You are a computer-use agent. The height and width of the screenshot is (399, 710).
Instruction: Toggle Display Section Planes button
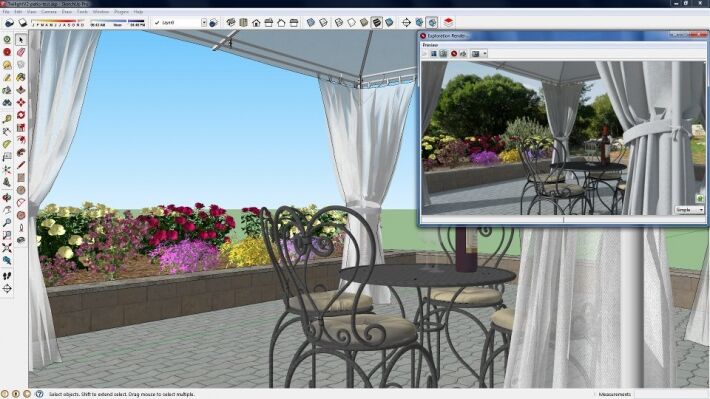point(419,22)
